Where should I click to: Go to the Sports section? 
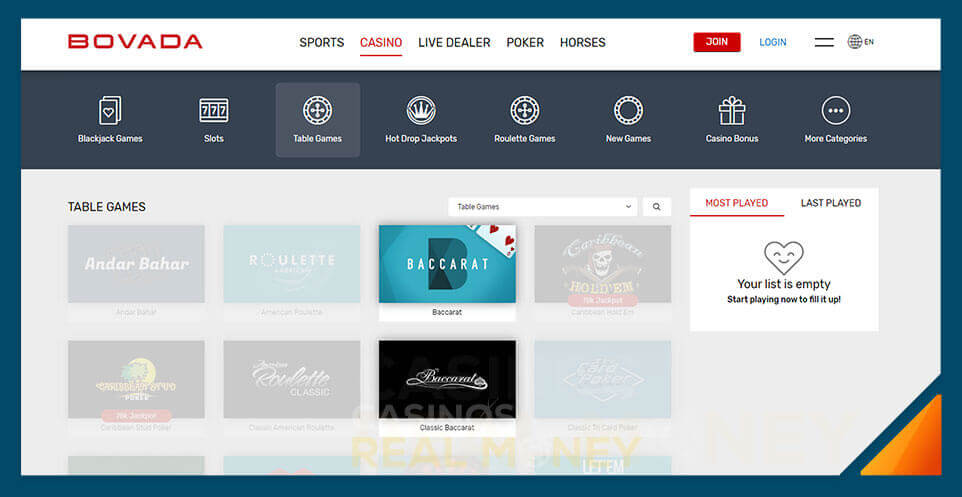[x=321, y=42]
